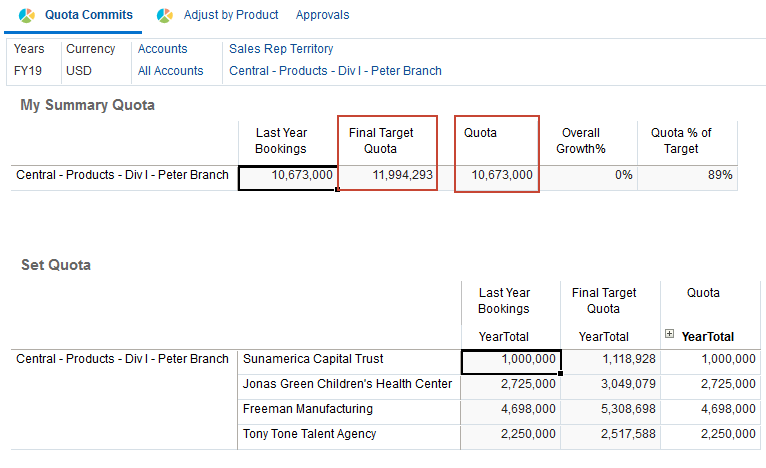
Task: Select the Overall Growth% cell showing 0%
Action: click(x=588, y=175)
